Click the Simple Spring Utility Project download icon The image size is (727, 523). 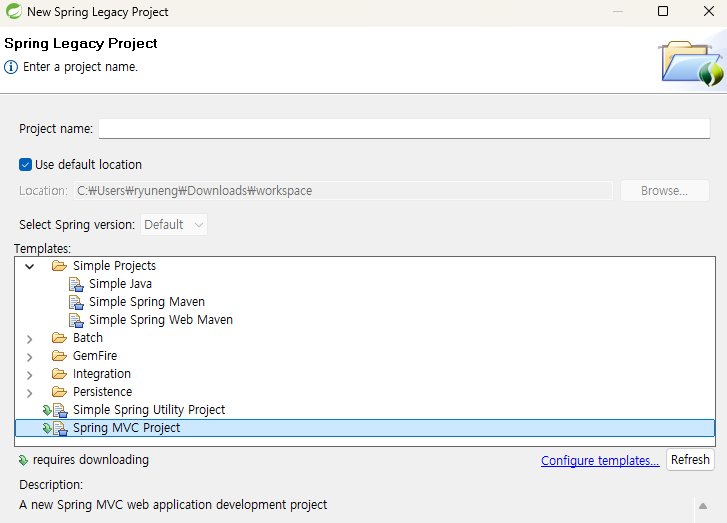tap(47, 410)
